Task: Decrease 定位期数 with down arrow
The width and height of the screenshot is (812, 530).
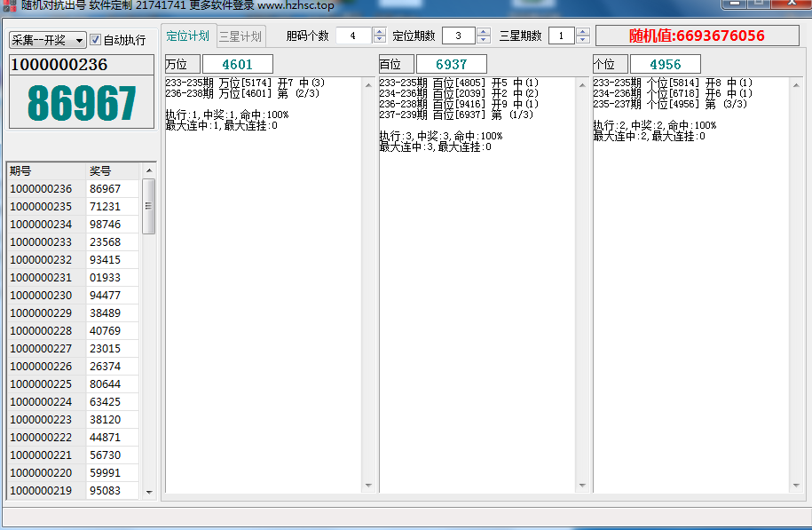Action: point(484,40)
